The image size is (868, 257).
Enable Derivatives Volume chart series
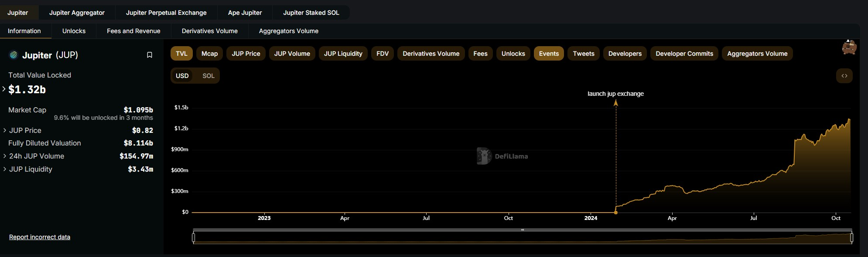[x=431, y=54]
